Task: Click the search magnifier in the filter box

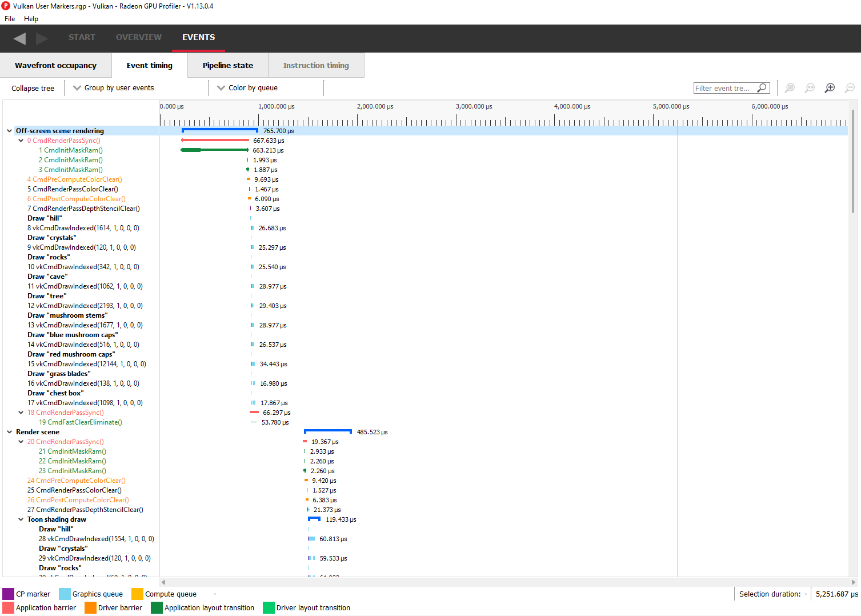Action: click(762, 88)
